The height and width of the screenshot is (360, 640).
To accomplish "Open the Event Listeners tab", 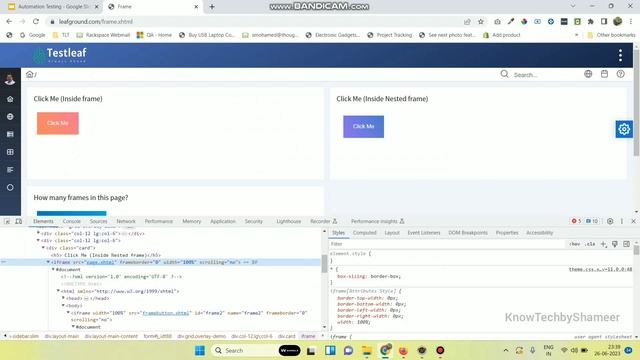I will tap(424, 233).
